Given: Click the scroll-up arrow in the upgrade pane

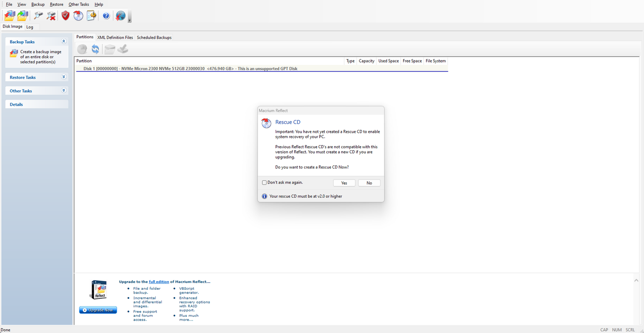Looking at the screenshot, I should coord(636,281).
